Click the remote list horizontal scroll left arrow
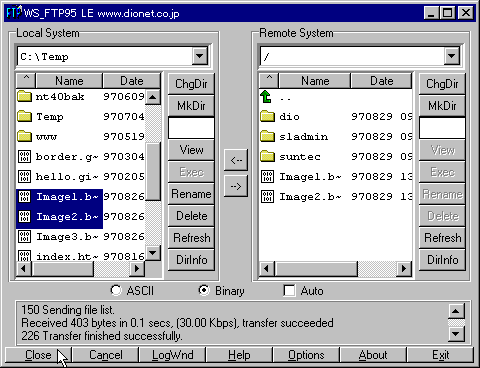This screenshot has height=368, width=480. (x=266, y=269)
